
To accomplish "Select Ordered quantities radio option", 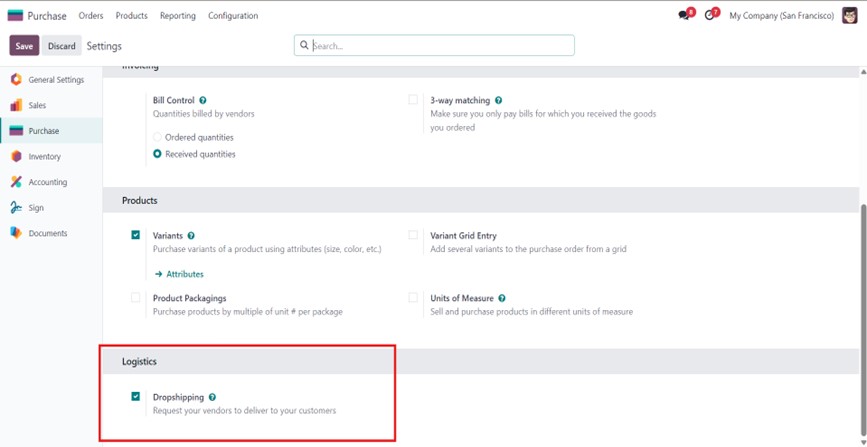I will (x=157, y=137).
